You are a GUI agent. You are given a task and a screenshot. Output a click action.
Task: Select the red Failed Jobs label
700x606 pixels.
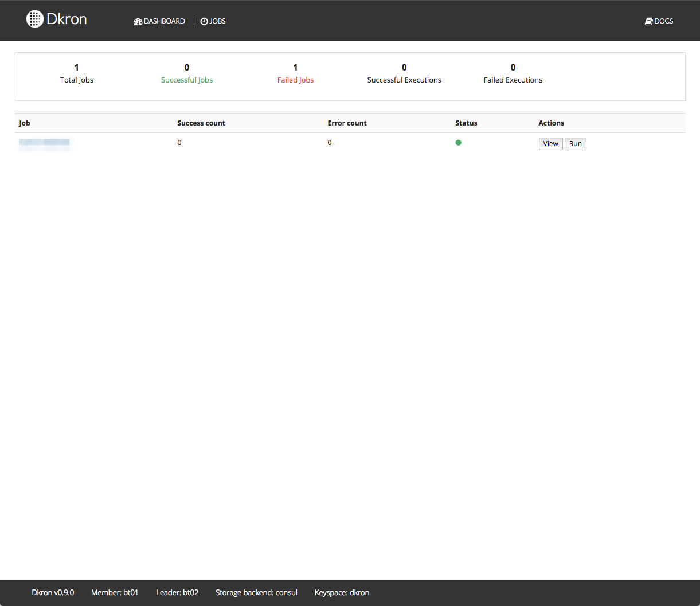[295, 80]
